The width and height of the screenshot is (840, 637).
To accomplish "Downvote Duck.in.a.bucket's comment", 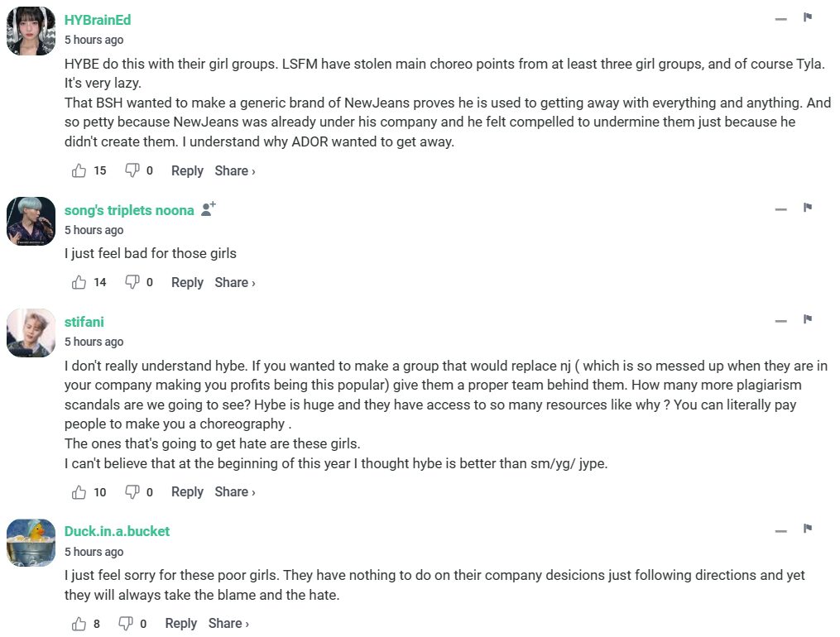I will coord(126,623).
